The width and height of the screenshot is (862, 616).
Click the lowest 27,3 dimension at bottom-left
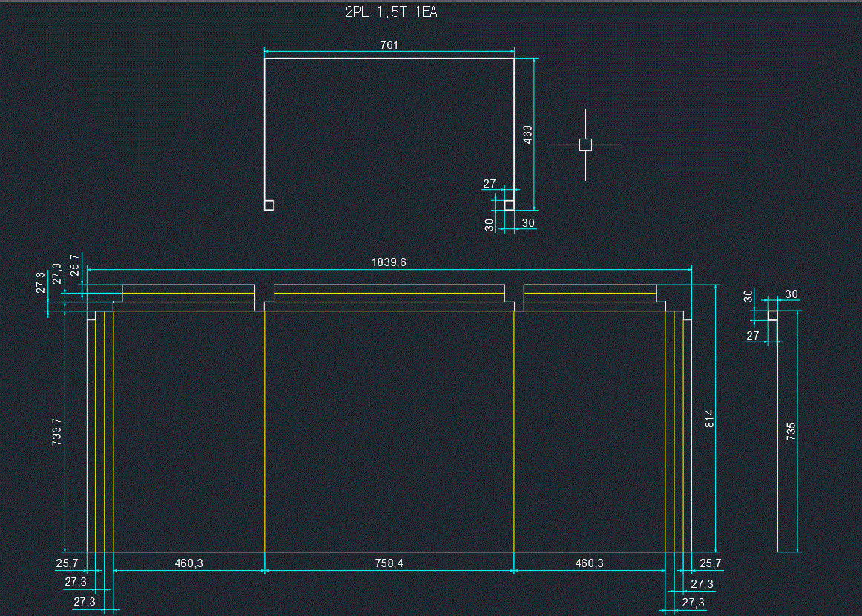[x=85, y=602]
